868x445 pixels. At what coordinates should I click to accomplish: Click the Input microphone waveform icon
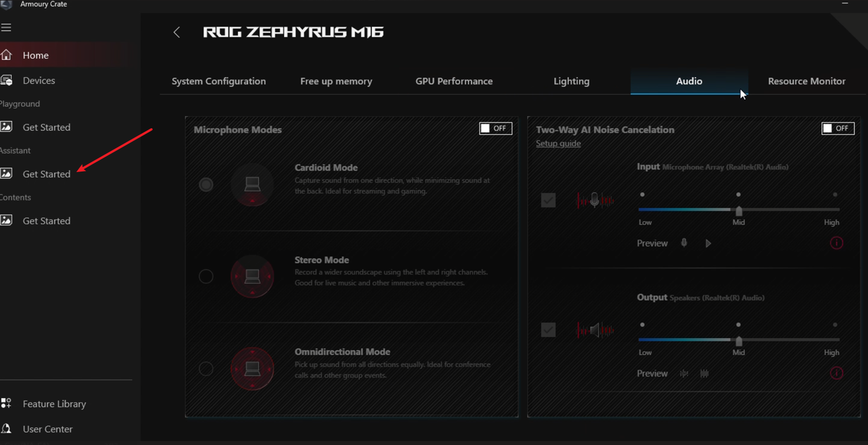tap(595, 200)
